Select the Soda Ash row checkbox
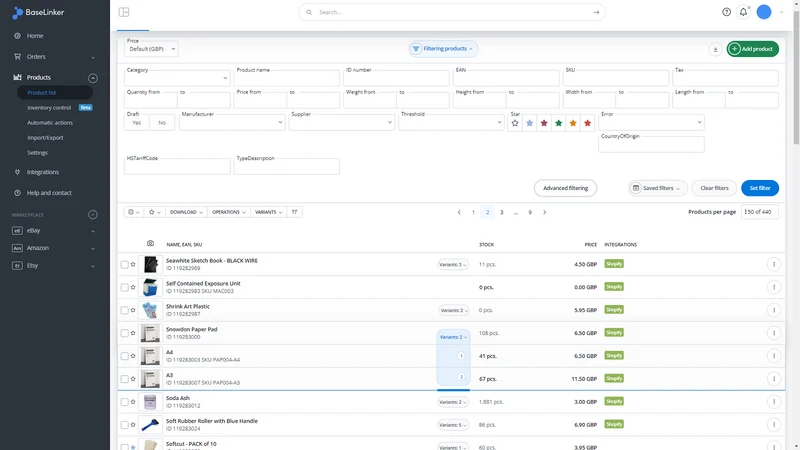This screenshot has width=800, height=450. (124, 402)
